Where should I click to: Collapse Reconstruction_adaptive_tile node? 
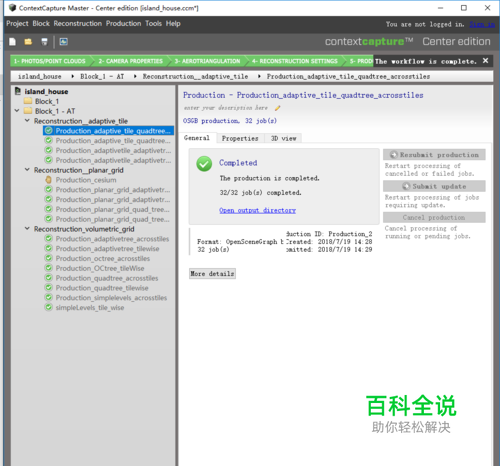tap(27, 121)
